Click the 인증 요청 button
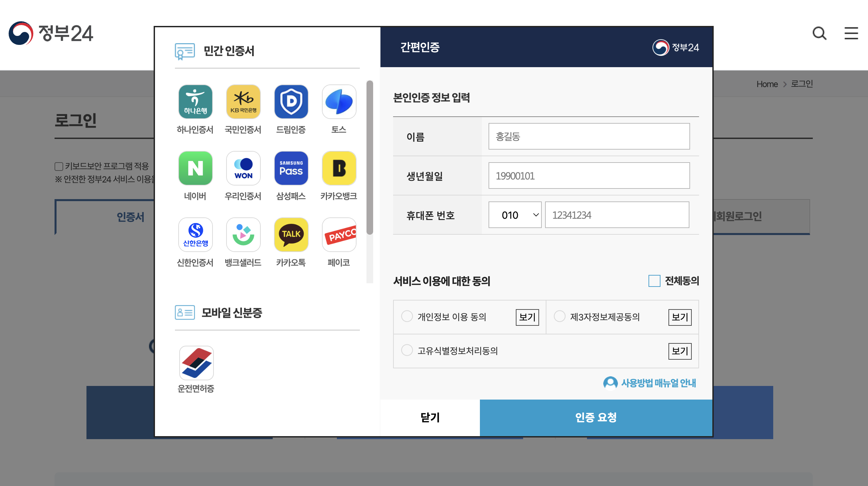The height and width of the screenshot is (486, 868). [x=596, y=418]
